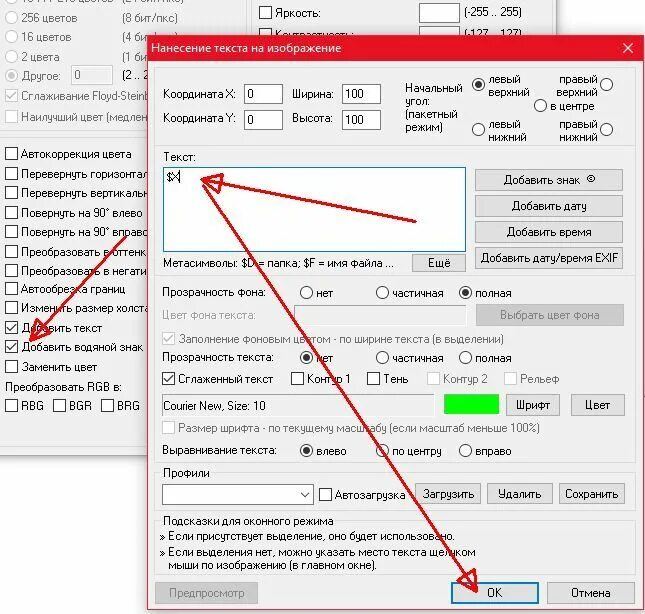Select правый верхний start corner
The width and height of the screenshot is (645, 614).
click(607, 85)
